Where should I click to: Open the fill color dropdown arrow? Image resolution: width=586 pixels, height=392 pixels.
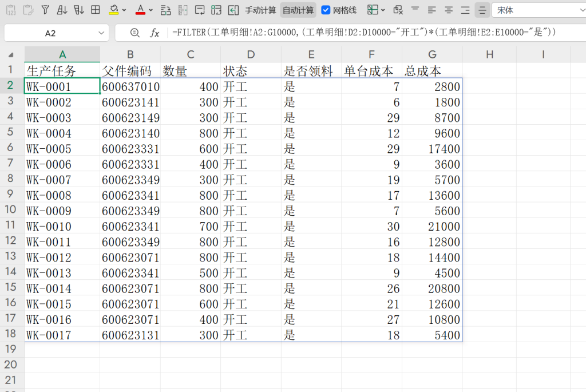tap(124, 10)
